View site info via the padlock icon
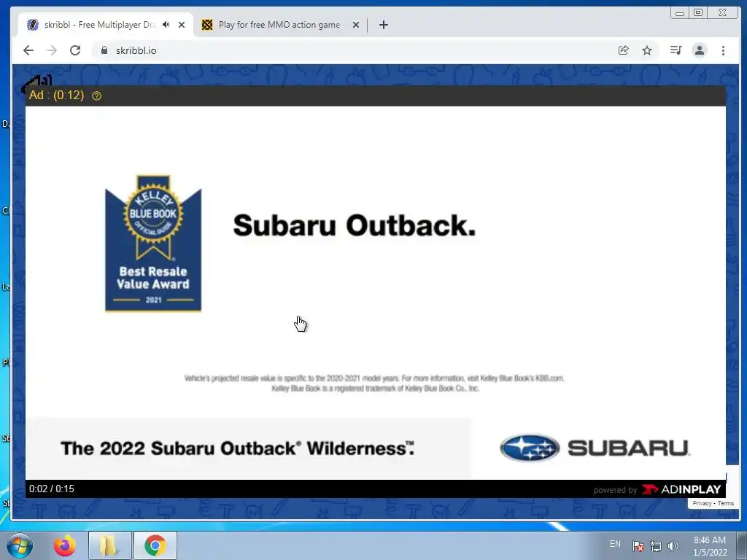 [104, 50]
